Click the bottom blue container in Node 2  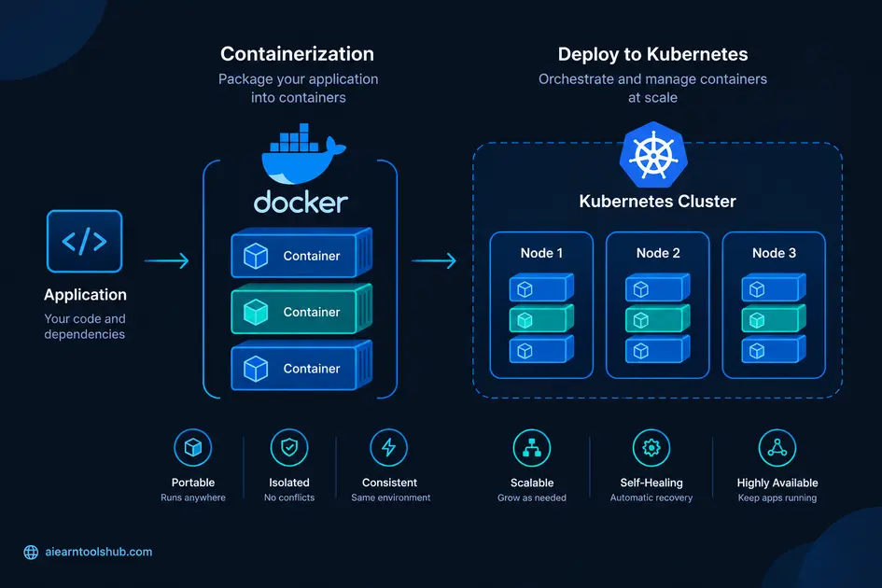coord(658,349)
